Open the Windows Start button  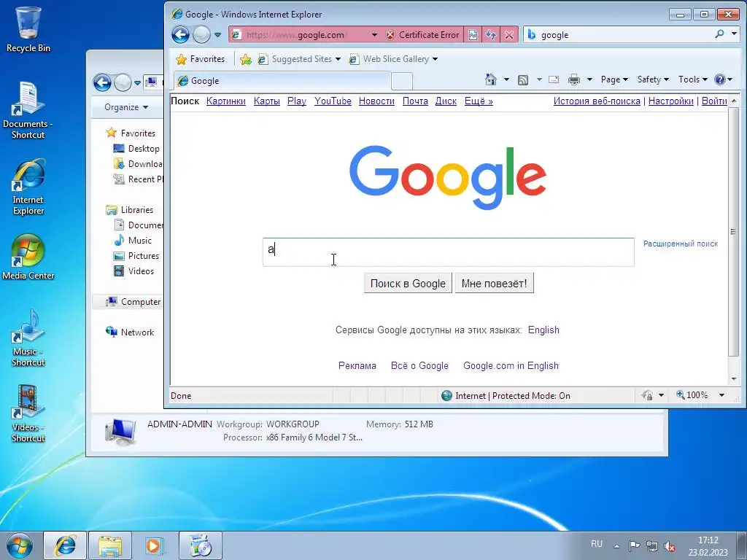[x=20, y=545]
